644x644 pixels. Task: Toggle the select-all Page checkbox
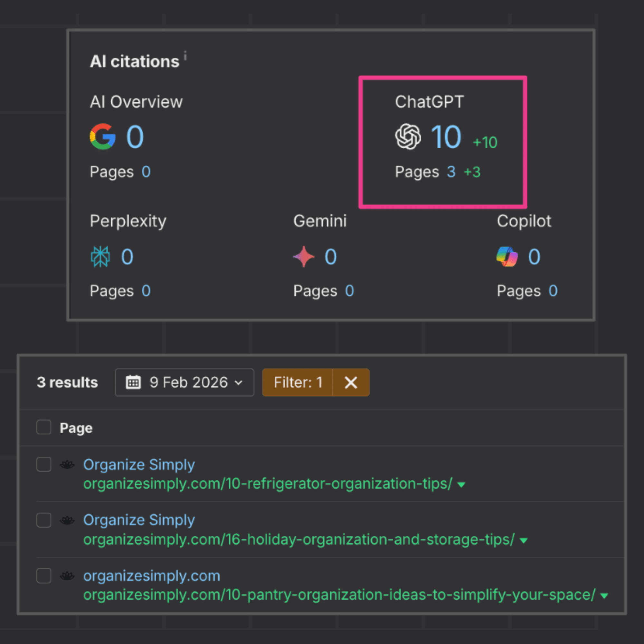click(x=44, y=427)
